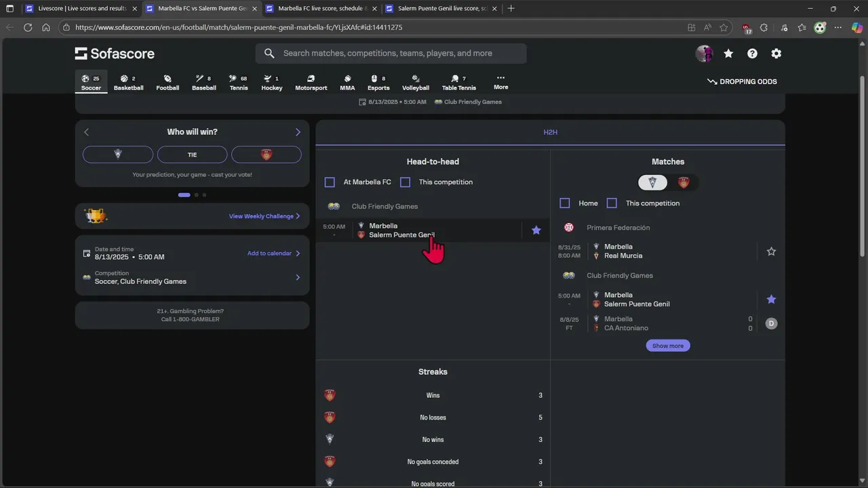Click the Wins streak team crest
Viewport: 868px width, 488px height.
point(330,395)
